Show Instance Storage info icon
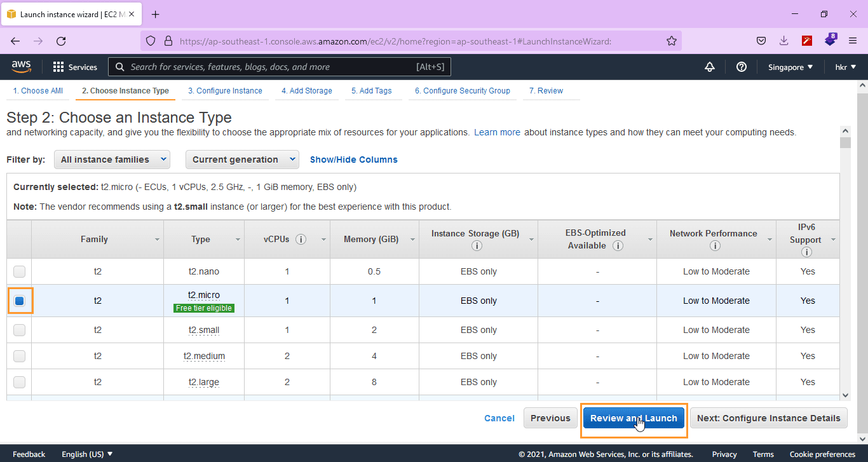The image size is (868, 462). pyautogui.click(x=477, y=246)
